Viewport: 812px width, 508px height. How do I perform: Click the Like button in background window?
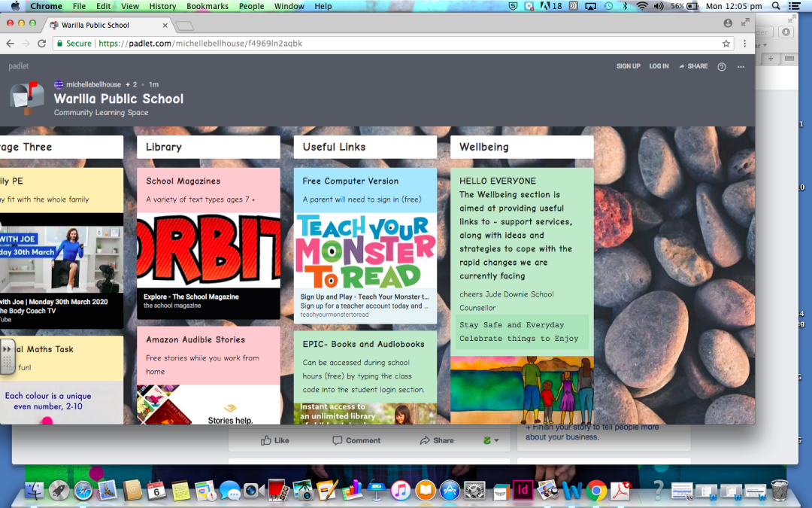275,440
